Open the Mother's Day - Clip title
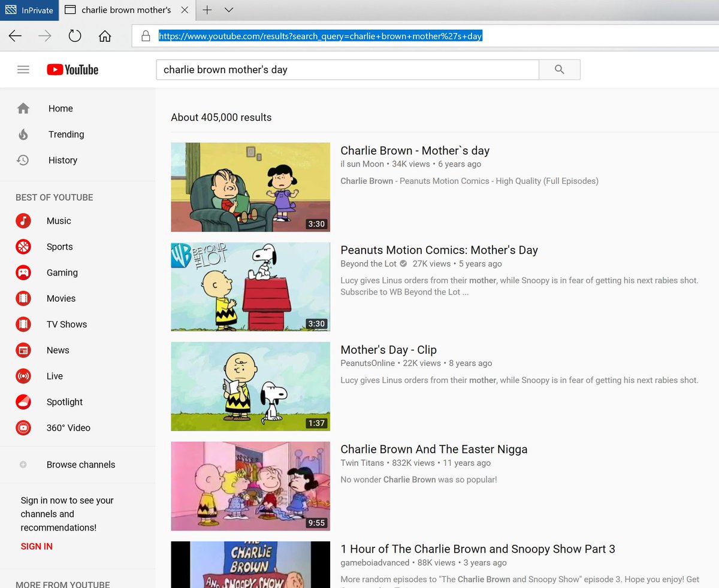The height and width of the screenshot is (588, 719). (388, 350)
